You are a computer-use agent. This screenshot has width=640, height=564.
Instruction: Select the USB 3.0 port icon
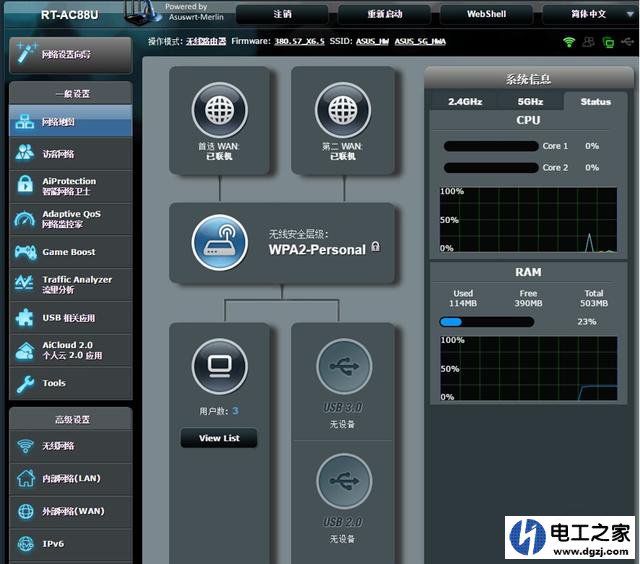click(x=343, y=367)
